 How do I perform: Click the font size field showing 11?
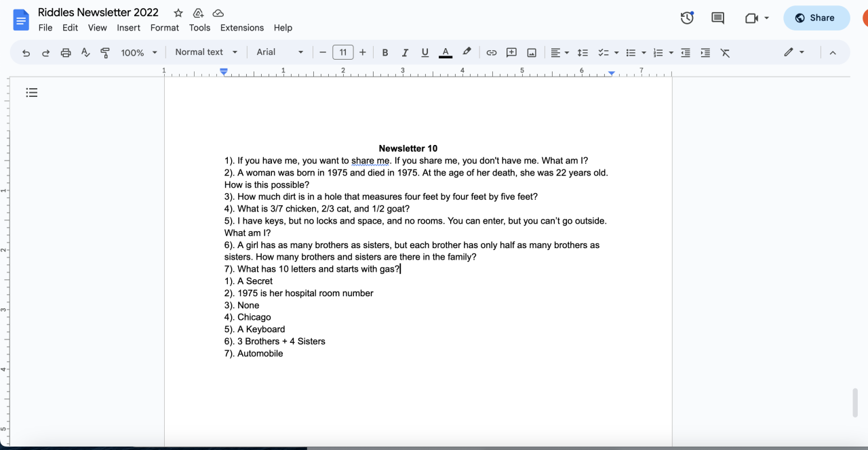343,52
